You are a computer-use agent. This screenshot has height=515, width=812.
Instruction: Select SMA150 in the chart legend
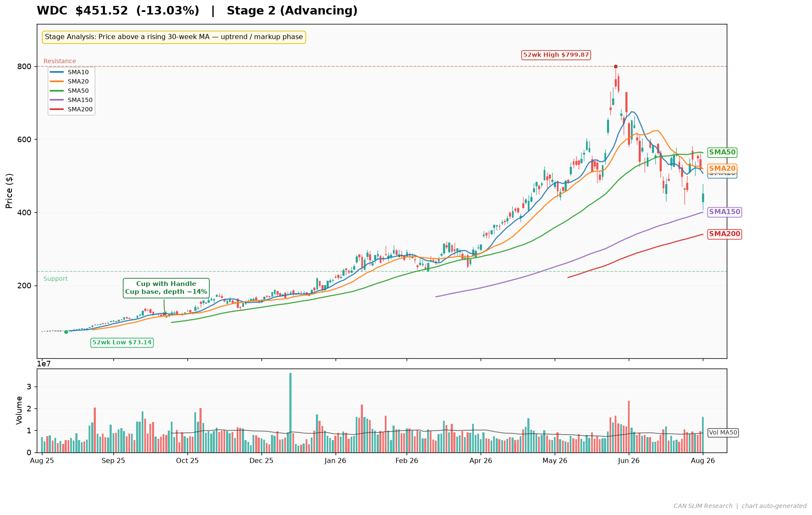tap(71, 100)
